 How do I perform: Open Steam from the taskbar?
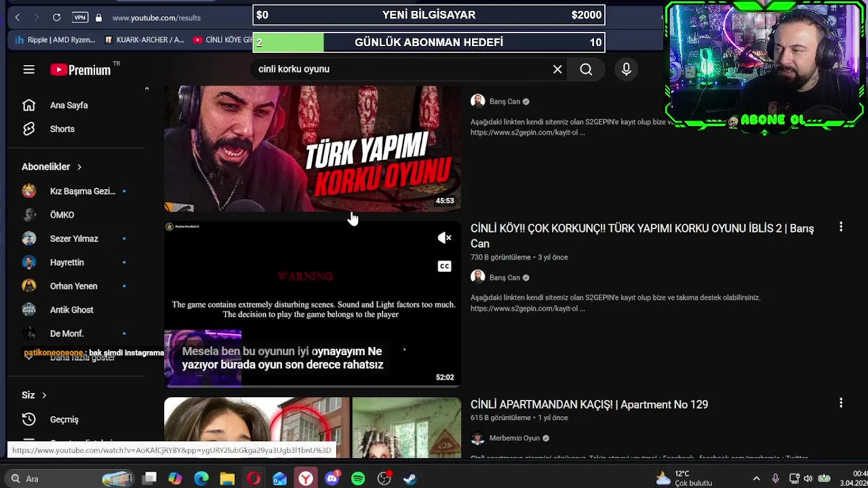pyautogui.click(x=410, y=479)
